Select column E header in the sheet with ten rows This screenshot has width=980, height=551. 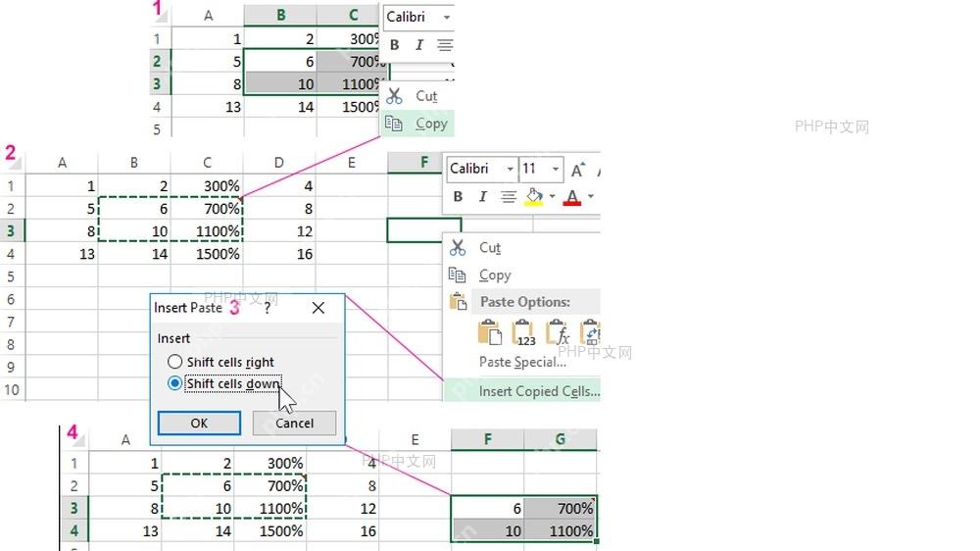[x=351, y=163]
